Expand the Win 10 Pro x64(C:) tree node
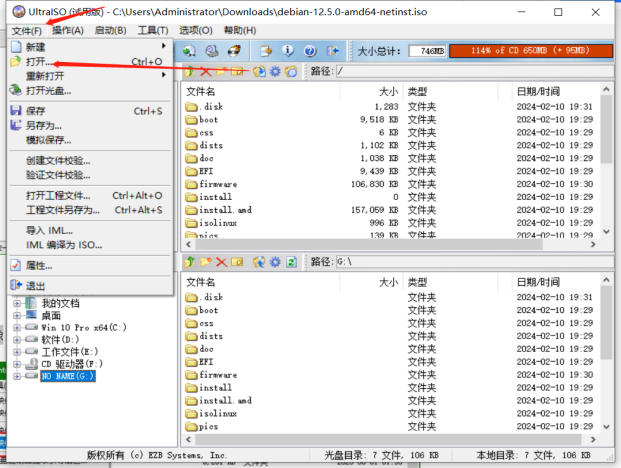 pos(17,327)
